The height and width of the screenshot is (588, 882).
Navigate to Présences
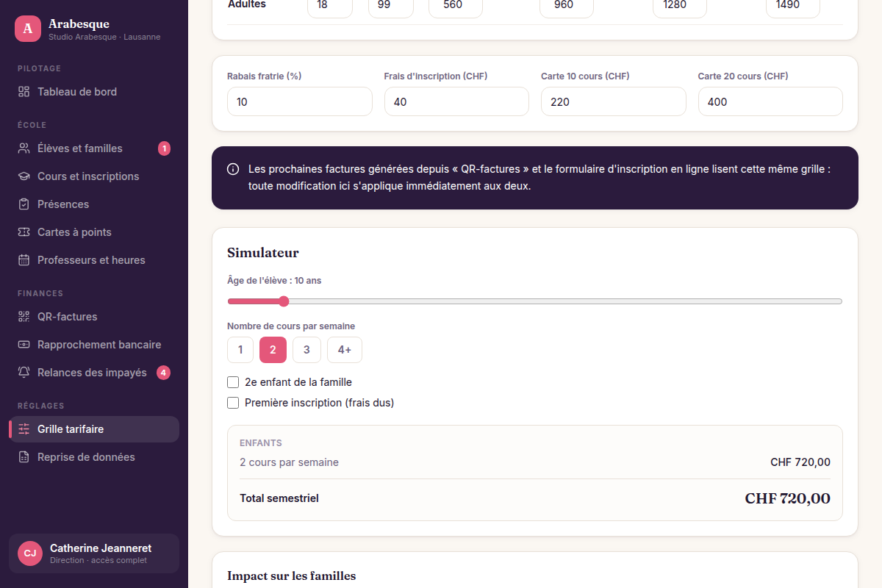94,204
